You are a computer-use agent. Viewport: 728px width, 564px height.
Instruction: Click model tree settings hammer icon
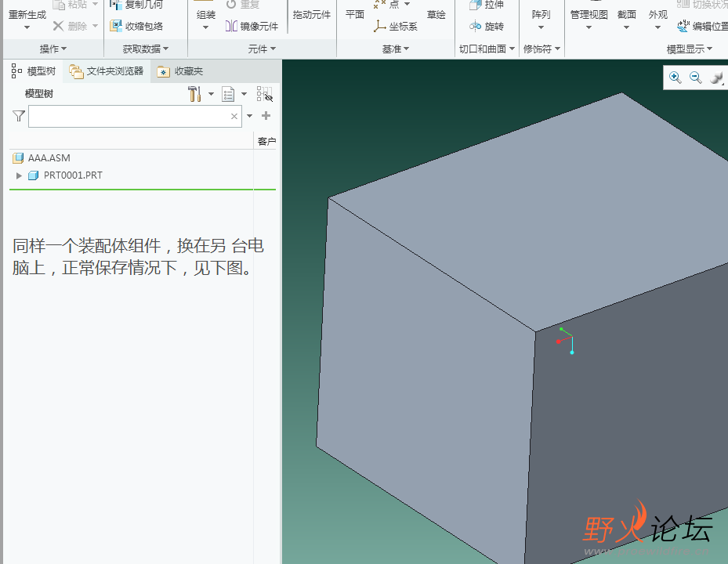(x=194, y=94)
